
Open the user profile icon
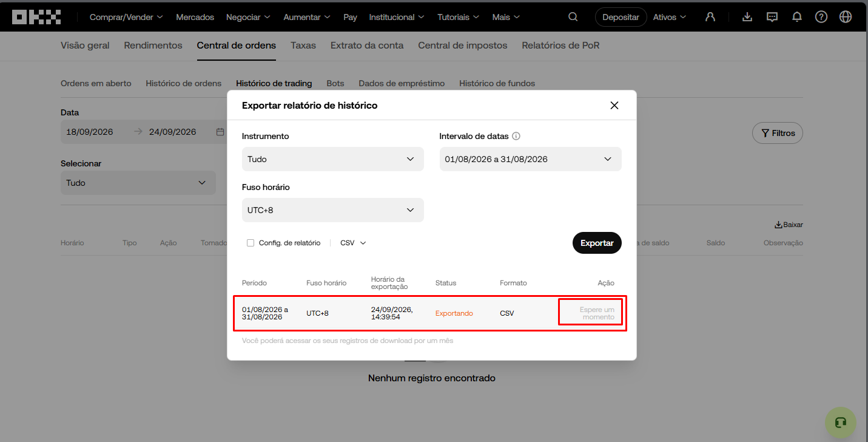coord(710,17)
